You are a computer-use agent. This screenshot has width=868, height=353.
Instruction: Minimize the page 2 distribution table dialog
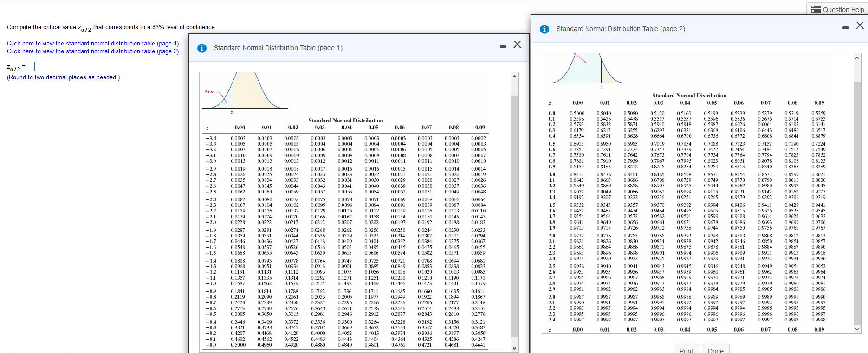click(x=845, y=28)
